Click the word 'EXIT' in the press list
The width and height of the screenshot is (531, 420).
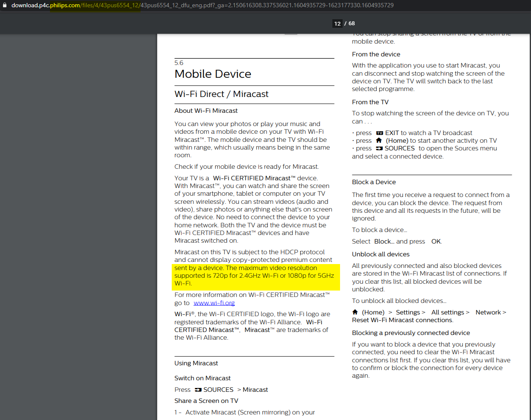coord(392,133)
